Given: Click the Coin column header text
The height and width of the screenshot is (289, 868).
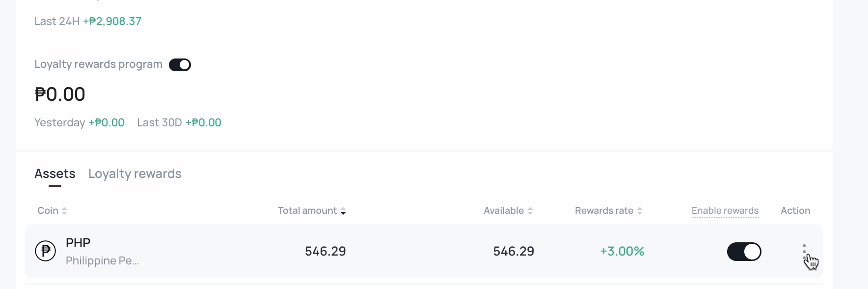Looking at the screenshot, I should tap(48, 211).
